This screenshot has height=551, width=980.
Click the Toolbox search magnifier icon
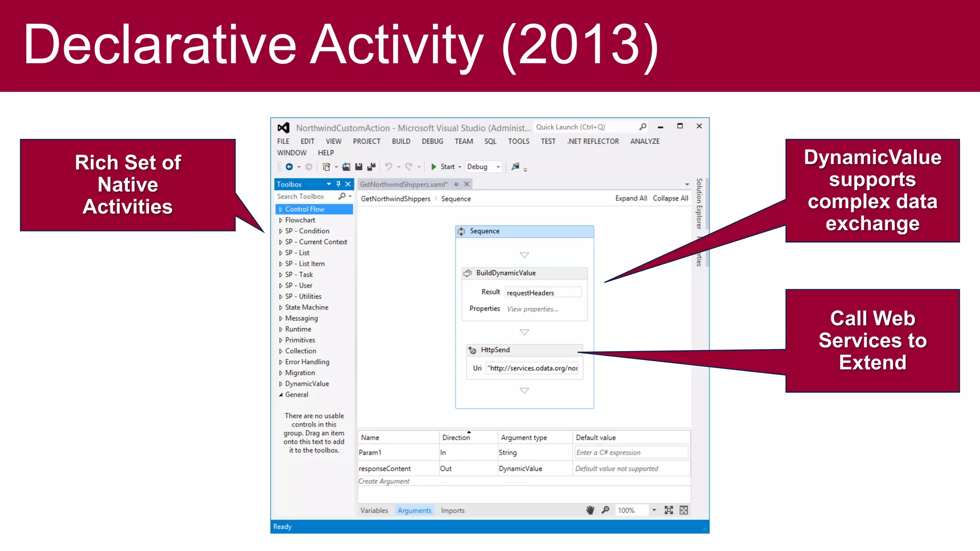342,196
